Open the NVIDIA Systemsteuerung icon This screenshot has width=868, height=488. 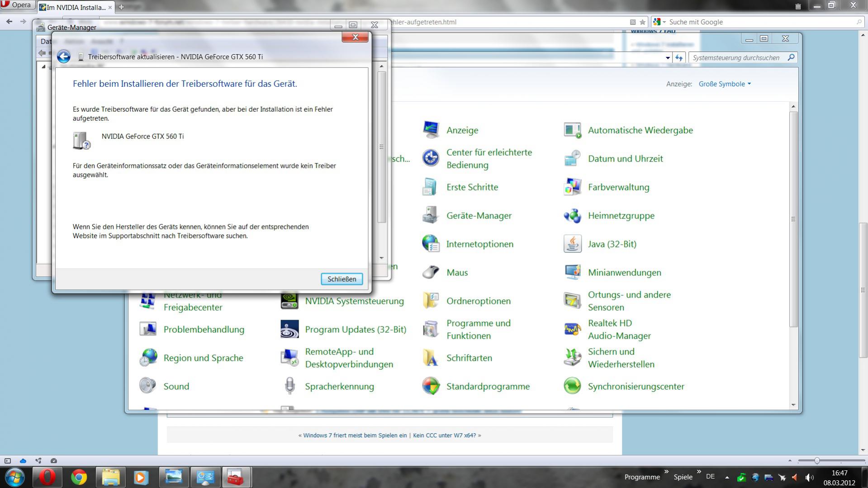point(289,301)
